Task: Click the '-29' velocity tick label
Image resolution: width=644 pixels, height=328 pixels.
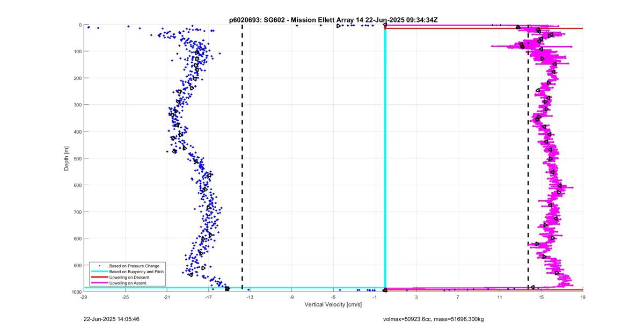Action: point(84,297)
